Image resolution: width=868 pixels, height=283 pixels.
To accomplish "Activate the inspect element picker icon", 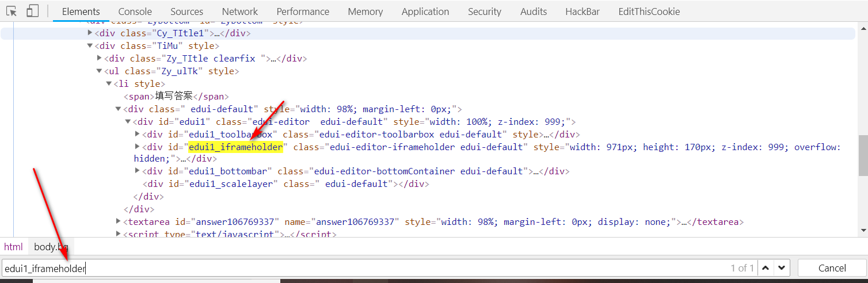I will pos(12,11).
